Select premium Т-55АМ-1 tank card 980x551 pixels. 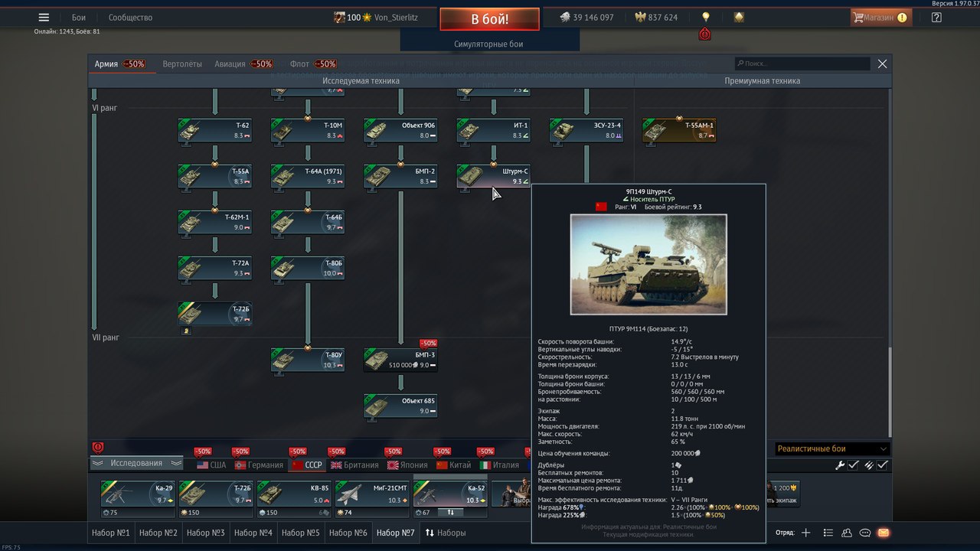(679, 131)
